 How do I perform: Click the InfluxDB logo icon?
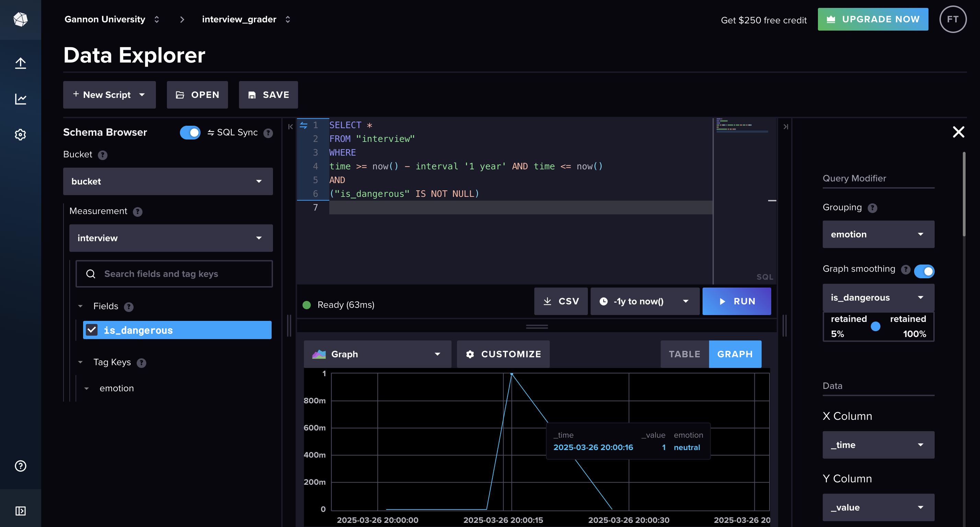[21, 19]
